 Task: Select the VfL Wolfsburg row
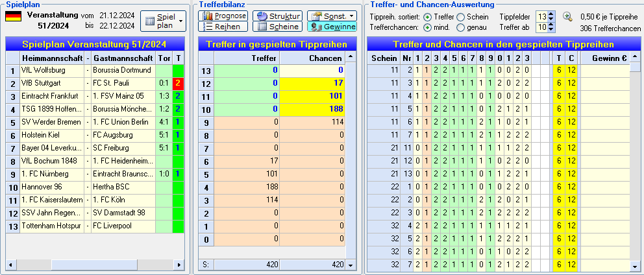click(x=95, y=70)
